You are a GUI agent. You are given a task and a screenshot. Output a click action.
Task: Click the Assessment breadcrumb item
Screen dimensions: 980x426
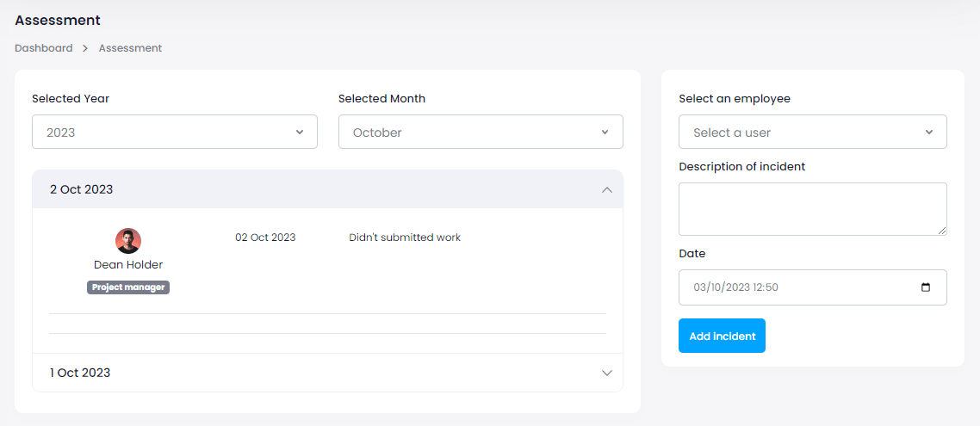point(130,48)
